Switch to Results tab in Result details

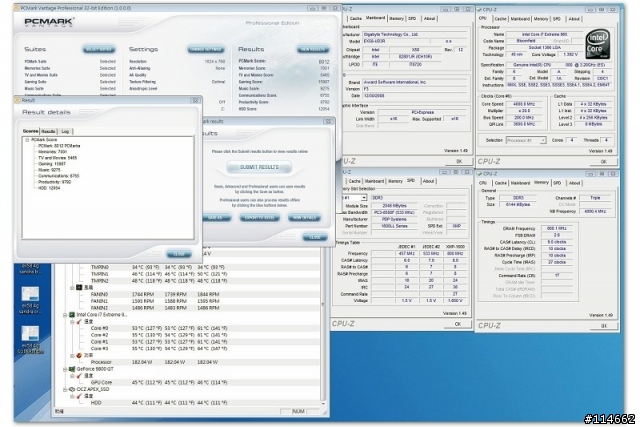48,131
